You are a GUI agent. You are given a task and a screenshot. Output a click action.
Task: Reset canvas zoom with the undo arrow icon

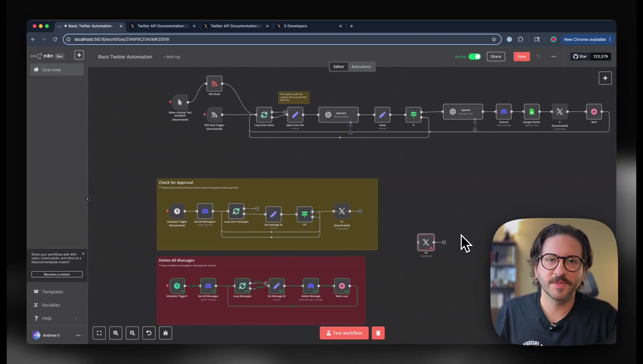[149, 333]
